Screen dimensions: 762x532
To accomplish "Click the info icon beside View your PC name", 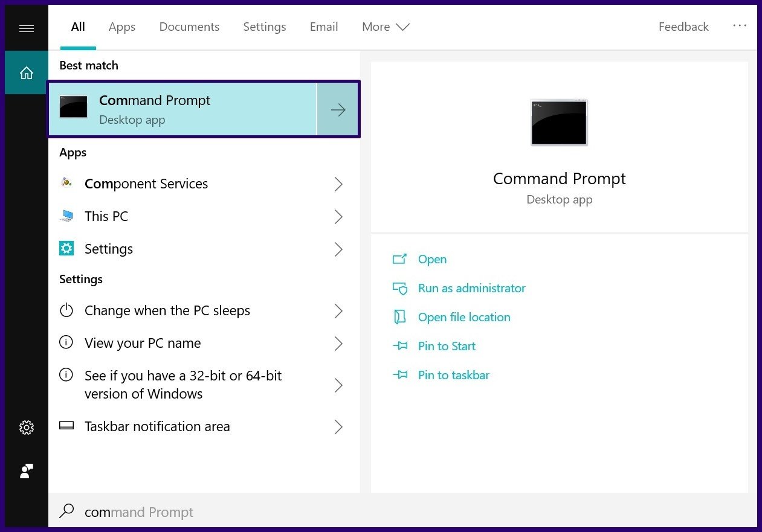I will point(66,342).
